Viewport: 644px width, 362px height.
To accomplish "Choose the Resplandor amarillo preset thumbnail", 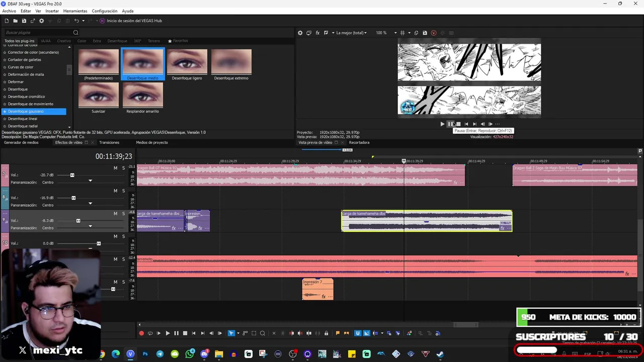I will click(x=142, y=95).
